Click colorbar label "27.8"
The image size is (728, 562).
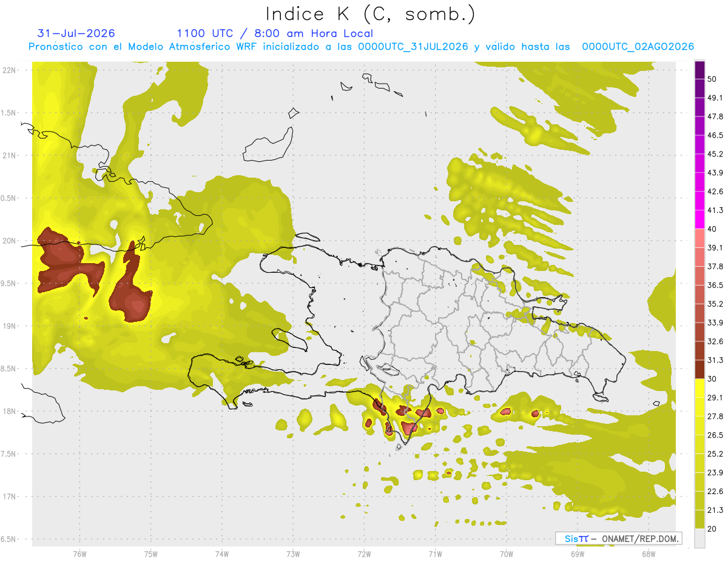click(715, 416)
